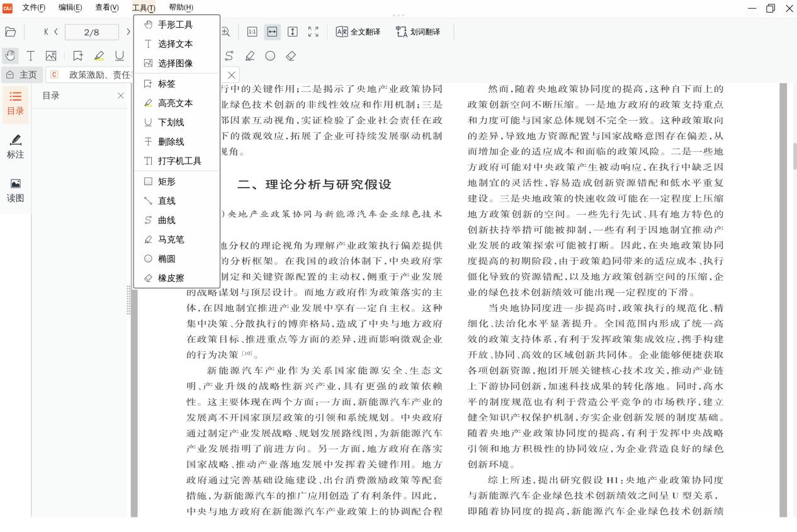Viewport: 797px width, 532px height.
Task: Choose 标签 from the tools menu
Action: pos(177,84)
